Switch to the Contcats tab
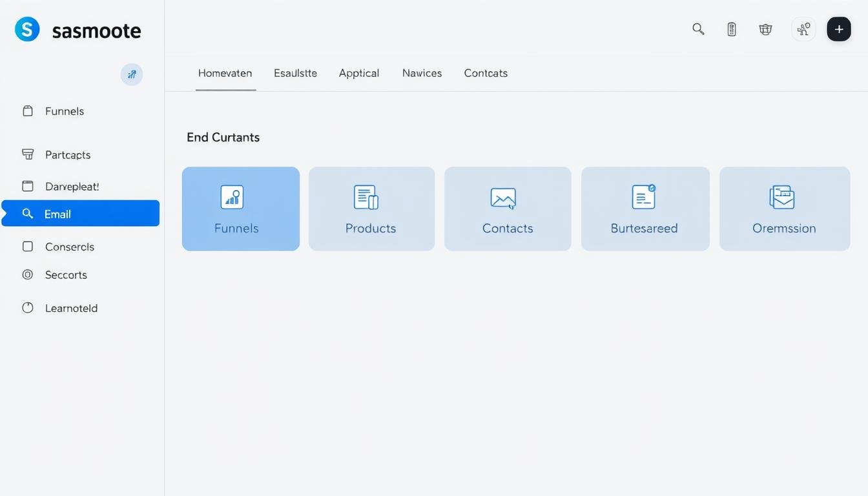The image size is (868, 496). tap(485, 73)
